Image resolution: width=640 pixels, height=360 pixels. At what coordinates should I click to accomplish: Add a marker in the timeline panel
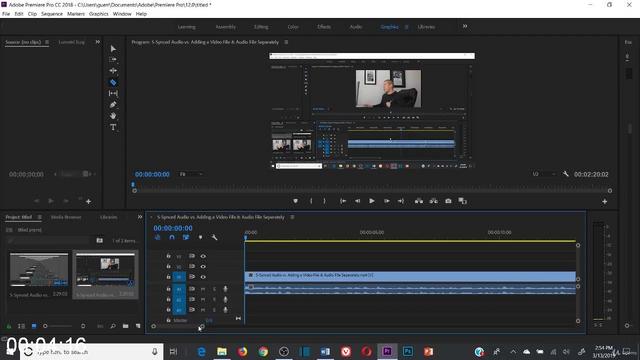point(200,237)
